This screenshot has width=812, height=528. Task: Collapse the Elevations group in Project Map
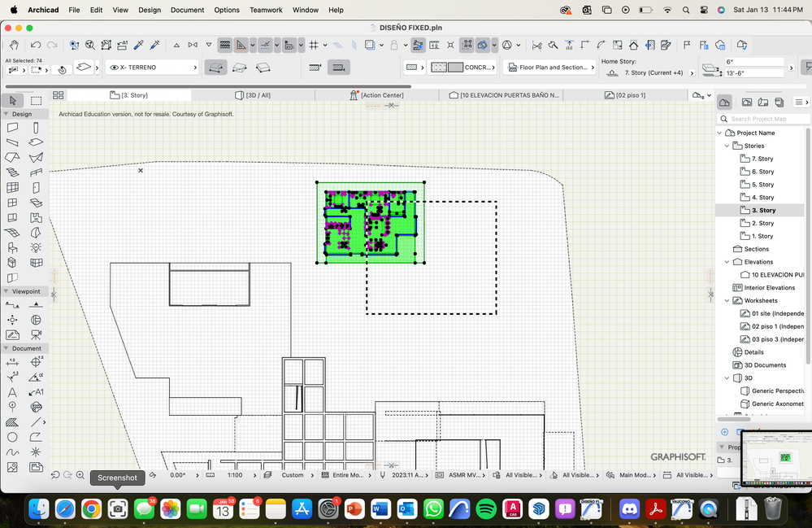727,261
